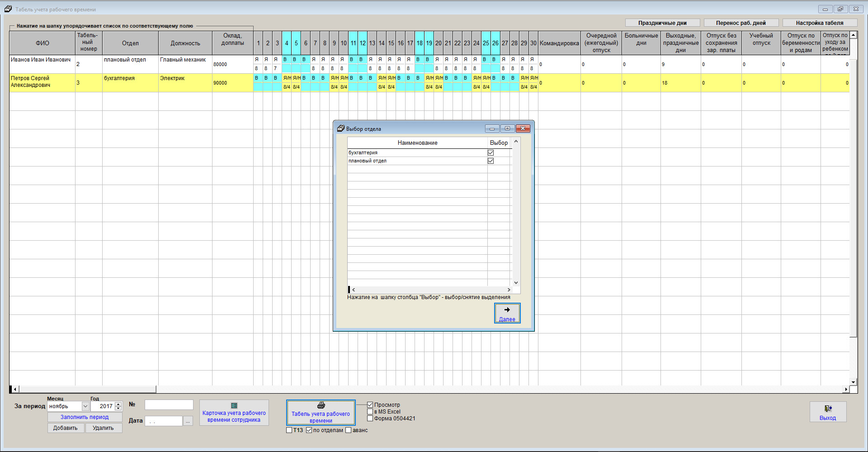
Task: Open the Праздничные дни settings
Action: pyautogui.click(x=662, y=23)
